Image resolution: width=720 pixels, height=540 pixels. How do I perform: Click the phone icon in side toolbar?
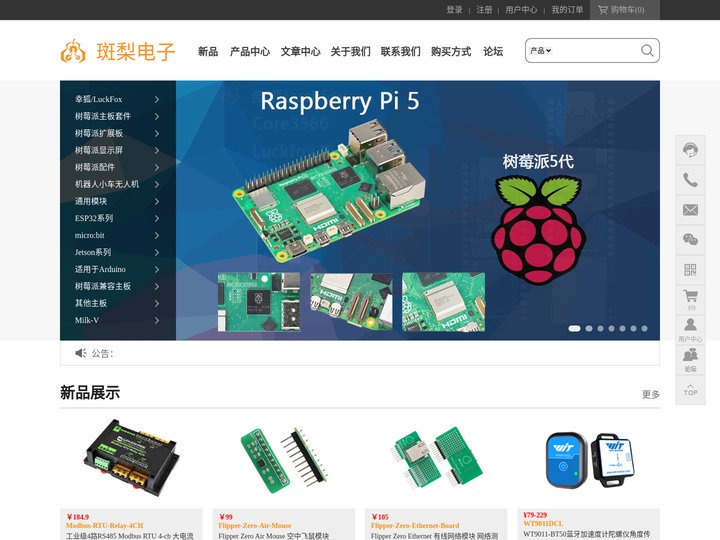[690, 180]
